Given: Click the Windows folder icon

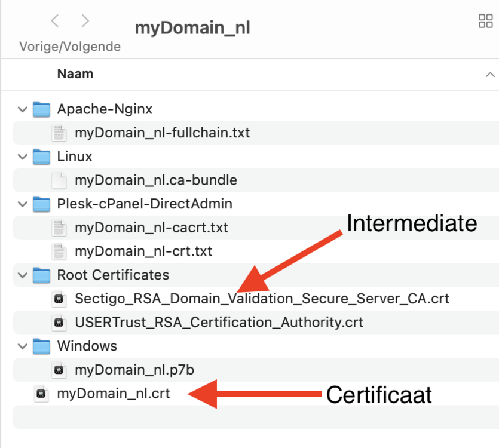Looking at the screenshot, I should coord(41,346).
